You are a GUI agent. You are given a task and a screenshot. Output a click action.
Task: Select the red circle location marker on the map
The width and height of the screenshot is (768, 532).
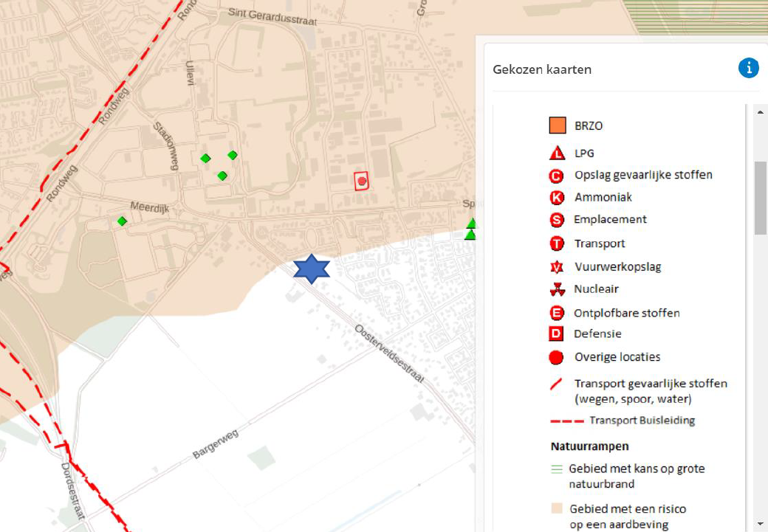pos(361,181)
